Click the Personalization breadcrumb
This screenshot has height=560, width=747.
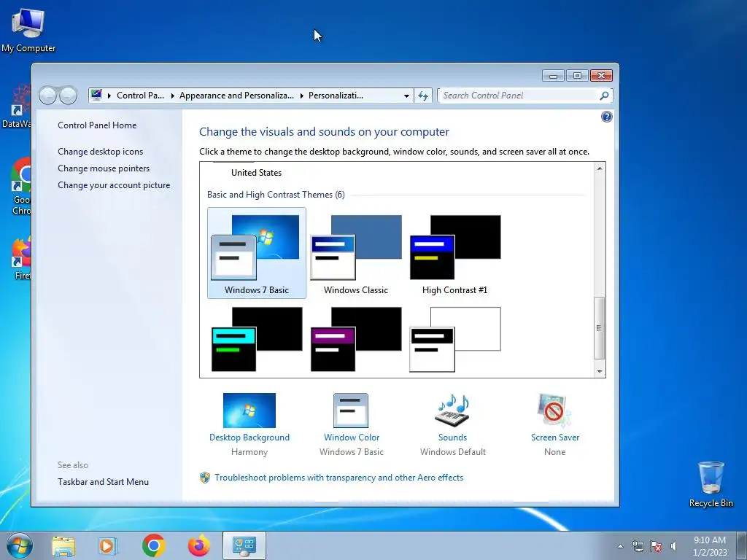click(336, 96)
